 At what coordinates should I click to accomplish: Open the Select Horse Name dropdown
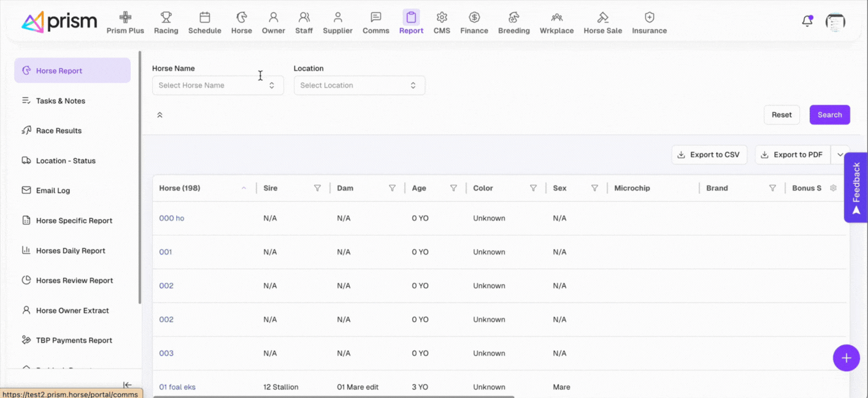218,85
